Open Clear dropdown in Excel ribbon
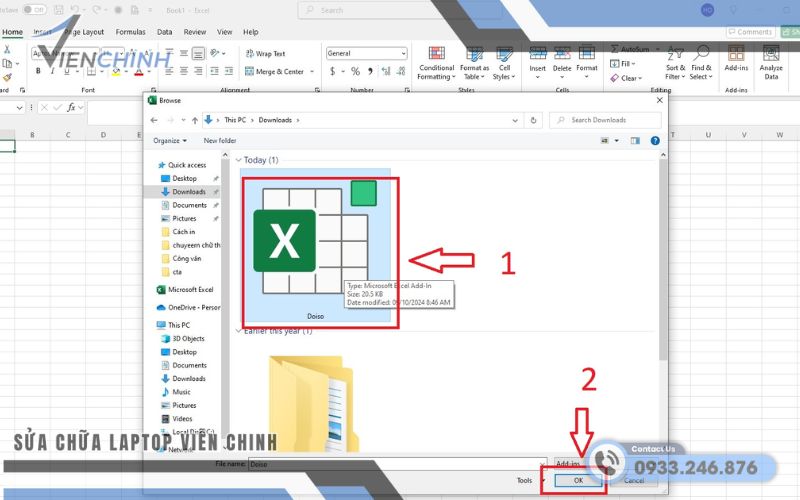 click(x=627, y=79)
